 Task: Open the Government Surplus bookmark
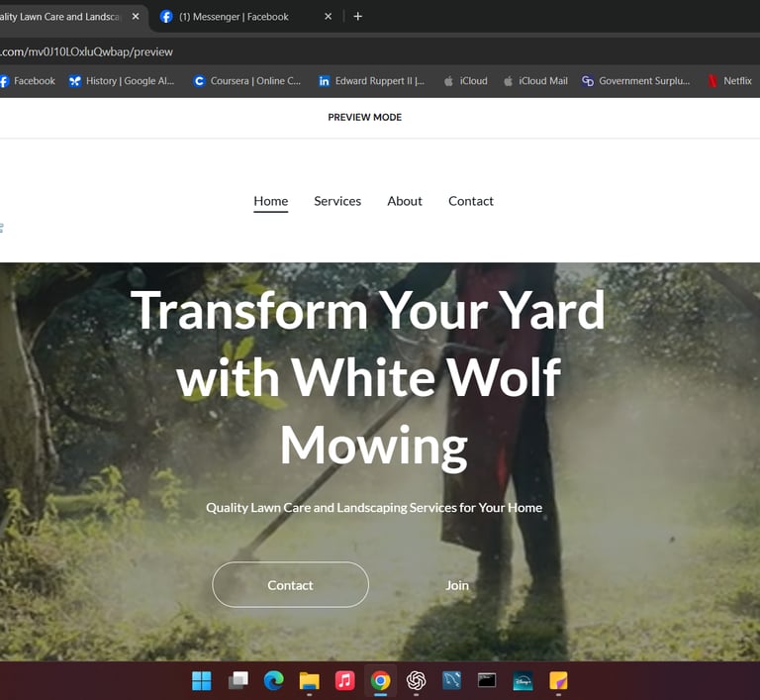point(636,81)
